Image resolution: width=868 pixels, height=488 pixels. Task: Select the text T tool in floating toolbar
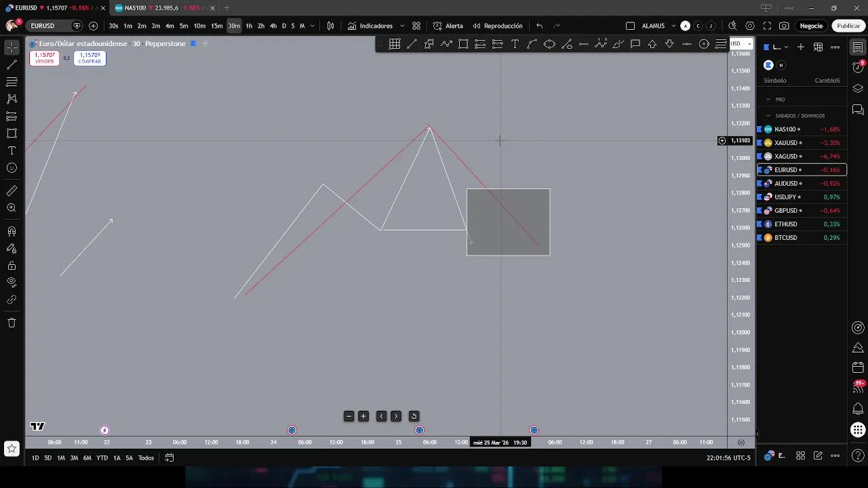[515, 44]
